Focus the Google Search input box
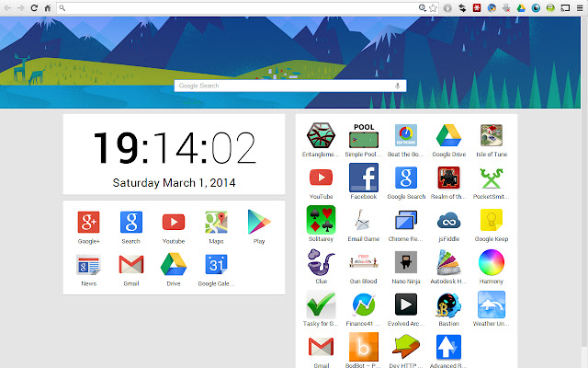This screenshot has width=588, height=368. (290, 86)
